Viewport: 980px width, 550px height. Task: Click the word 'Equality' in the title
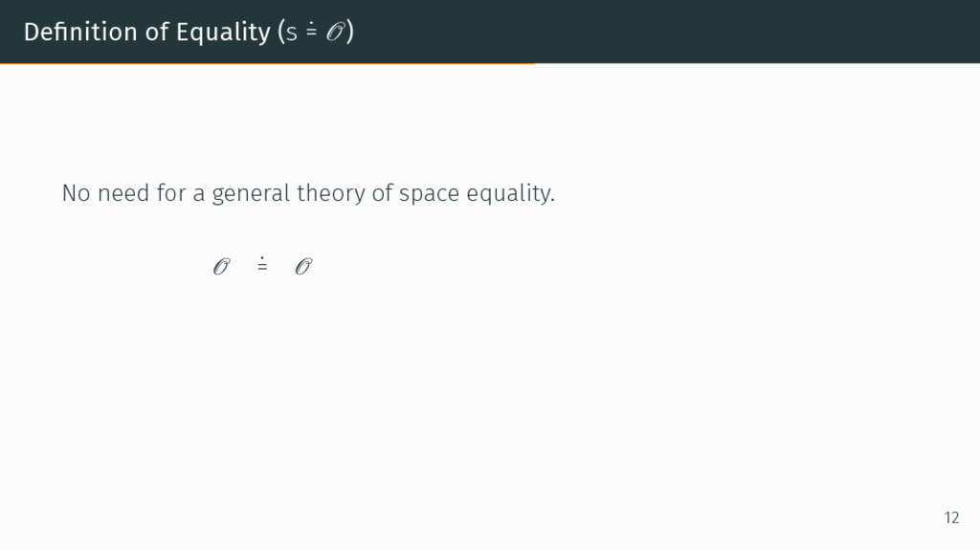coord(223,33)
